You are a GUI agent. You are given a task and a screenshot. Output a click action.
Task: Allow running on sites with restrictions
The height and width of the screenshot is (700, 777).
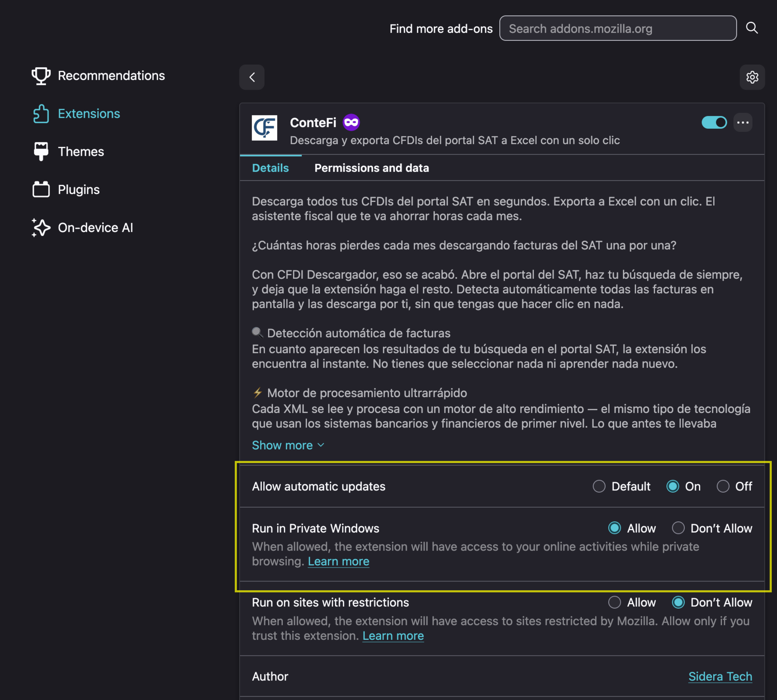click(614, 602)
